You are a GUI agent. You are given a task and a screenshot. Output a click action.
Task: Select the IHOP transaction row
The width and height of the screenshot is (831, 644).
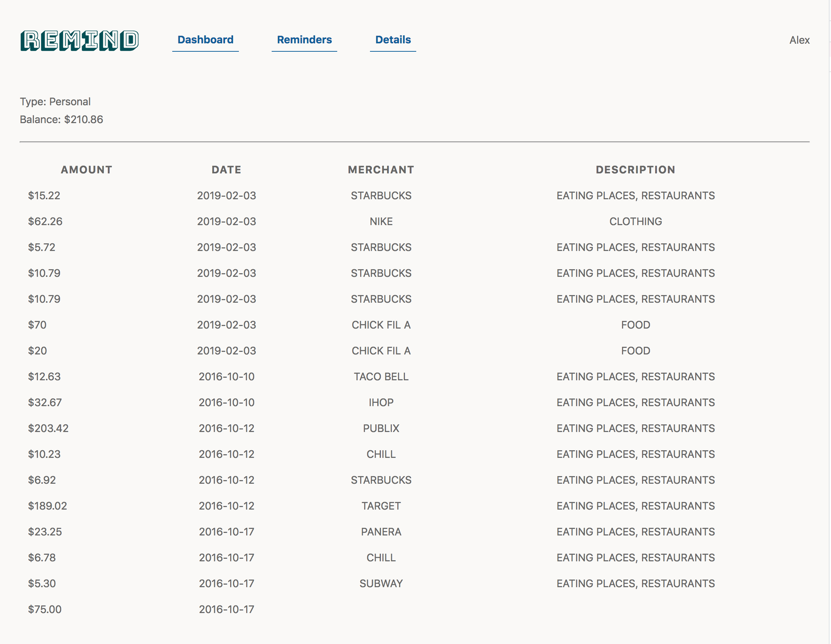coord(381,402)
